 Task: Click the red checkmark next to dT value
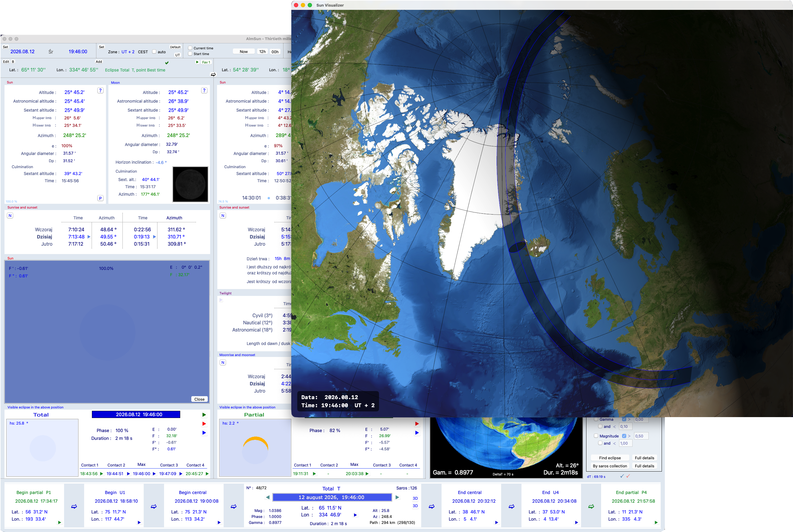(628, 476)
